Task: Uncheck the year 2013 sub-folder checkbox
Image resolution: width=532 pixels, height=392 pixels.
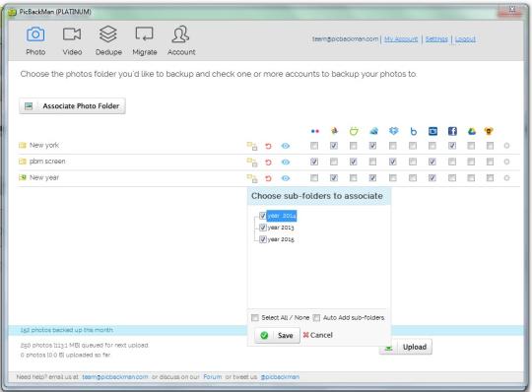Action: pos(263,228)
